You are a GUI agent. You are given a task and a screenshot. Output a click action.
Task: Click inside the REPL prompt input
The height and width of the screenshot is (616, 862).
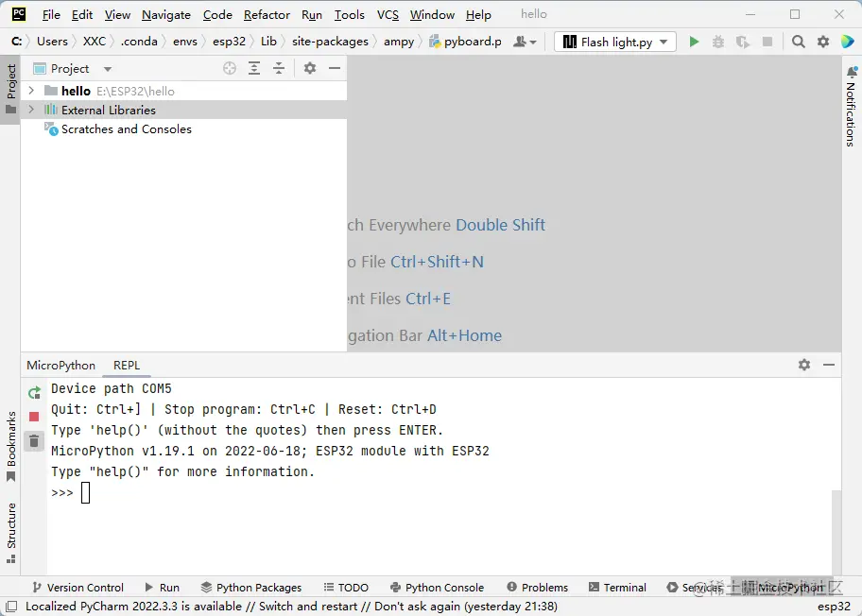click(84, 492)
